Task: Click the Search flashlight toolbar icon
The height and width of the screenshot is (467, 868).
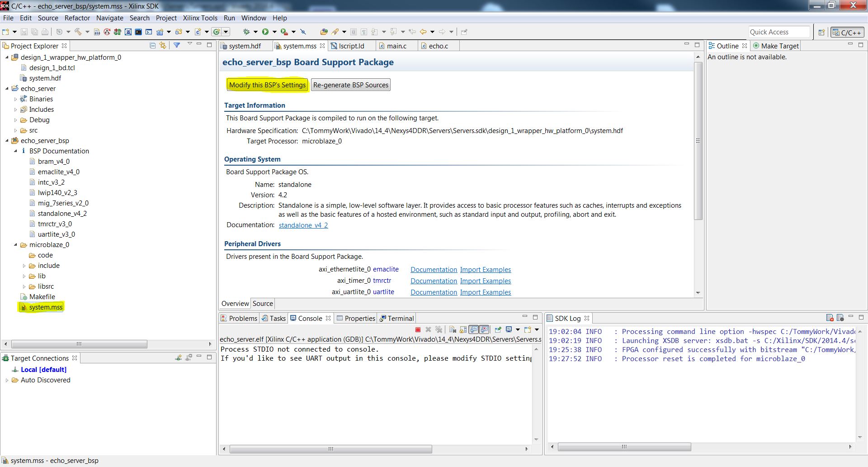Action: (x=335, y=32)
